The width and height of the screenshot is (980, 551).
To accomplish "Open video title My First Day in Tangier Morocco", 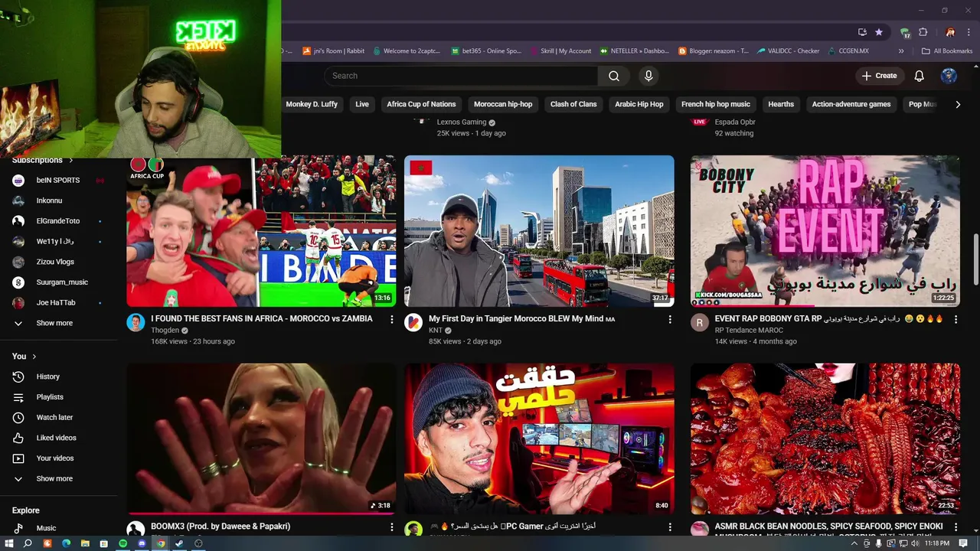I will click(x=521, y=318).
